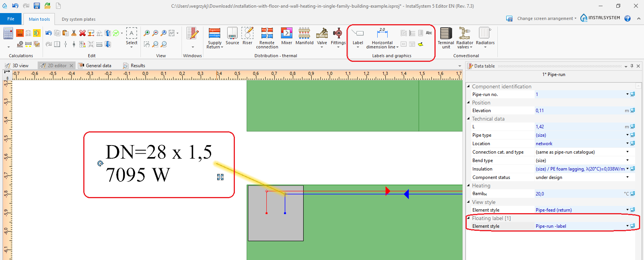The width and height of the screenshot is (644, 260).
Task: Open the Location dropdown showing network
Action: 627,143
